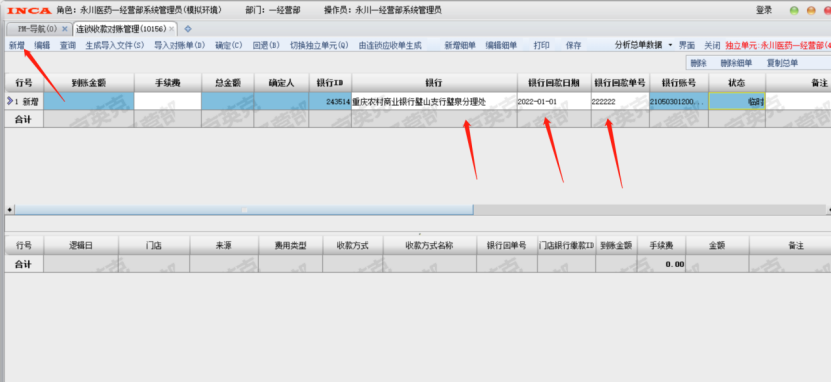831x382 pixels.
Task: Click 新增 in the toolbar
Action: pos(16,46)
